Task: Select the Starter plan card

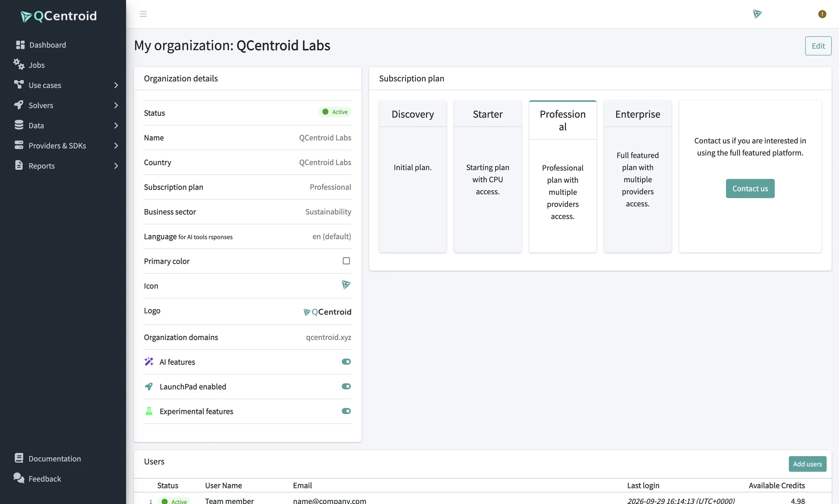Action: tap(487, 176)
